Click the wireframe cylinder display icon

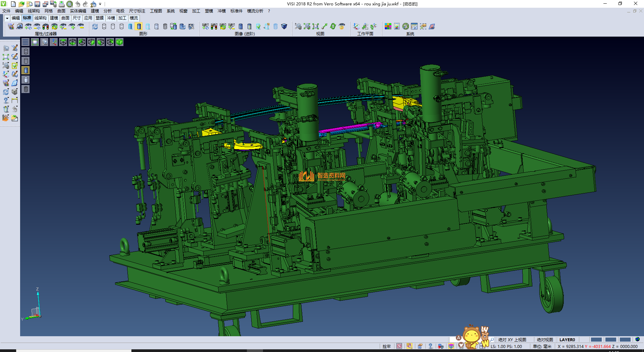click(104, 27)
